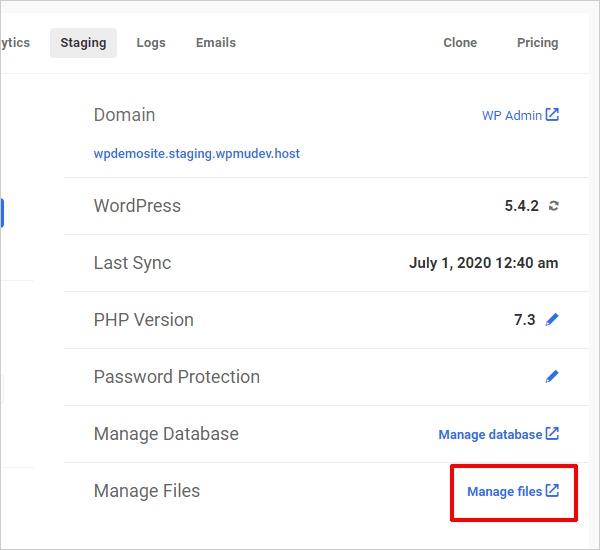Click the Manage database link text
Viewport: 600px width, 550px height.
[x=490, y=434]
